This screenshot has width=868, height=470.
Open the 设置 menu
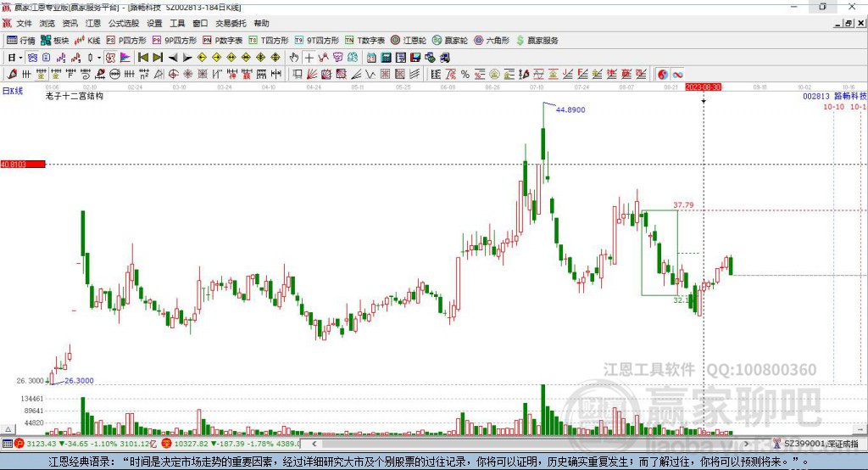(x=154, y=23)
